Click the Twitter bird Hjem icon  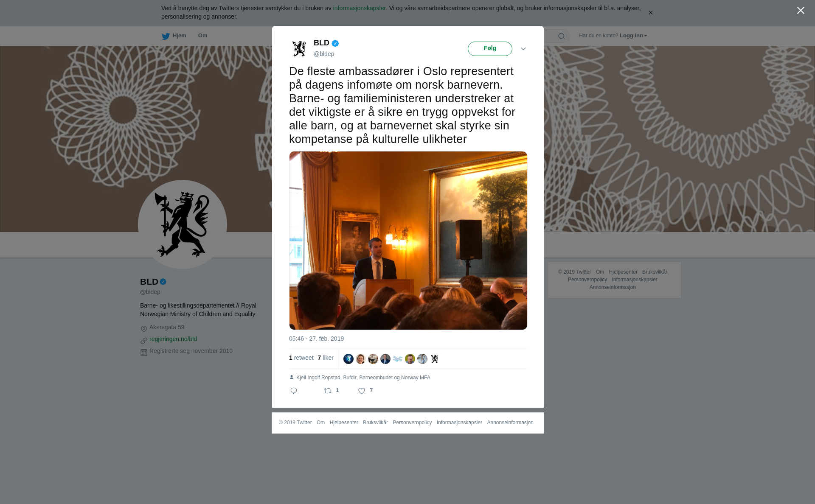click(x=166, y=36)
